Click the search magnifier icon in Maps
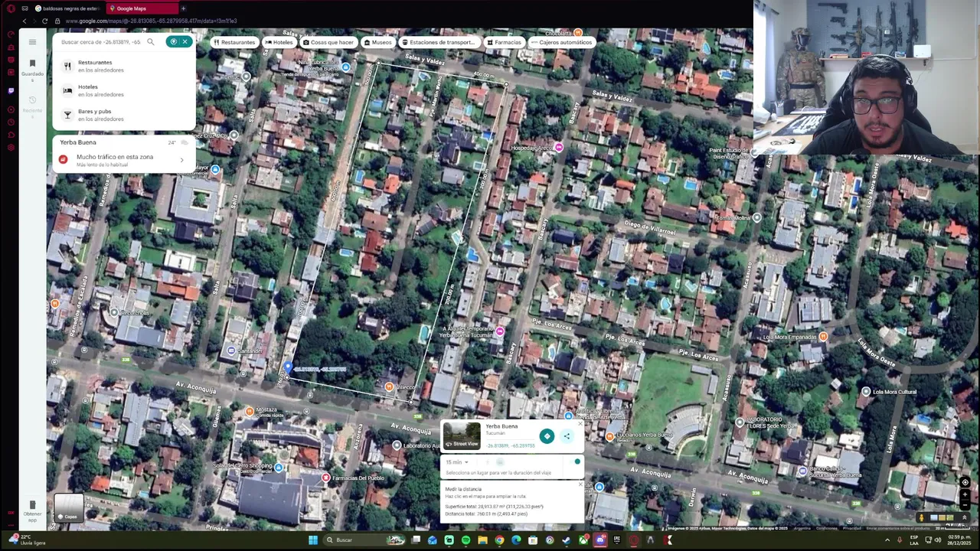Viewport: 980px width, 551px height. [x=151, y=42]
